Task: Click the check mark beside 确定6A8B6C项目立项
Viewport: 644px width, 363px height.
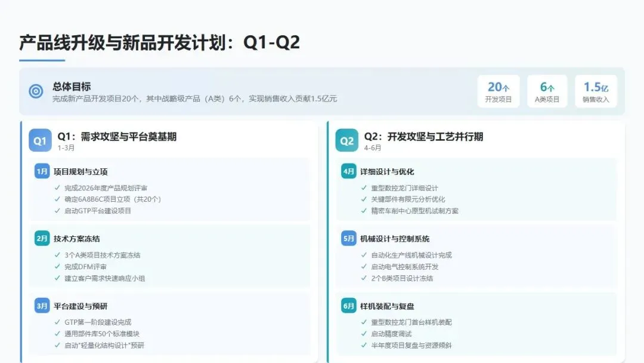Action: click(x=57, y=199)
